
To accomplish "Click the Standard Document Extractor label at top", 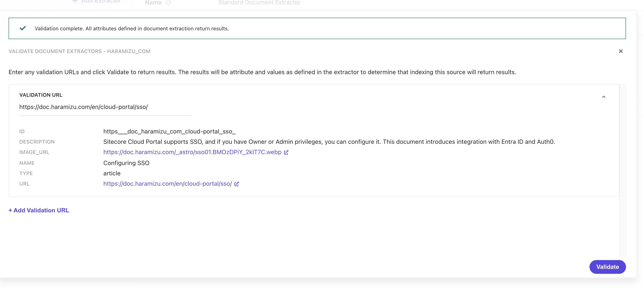I will click(x=259, y=3).
